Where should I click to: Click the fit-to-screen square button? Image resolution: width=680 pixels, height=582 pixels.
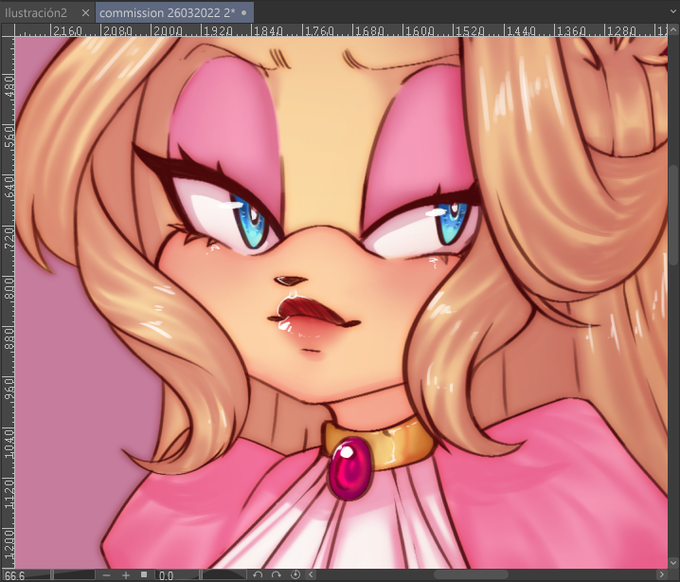(x=144, y=575)
